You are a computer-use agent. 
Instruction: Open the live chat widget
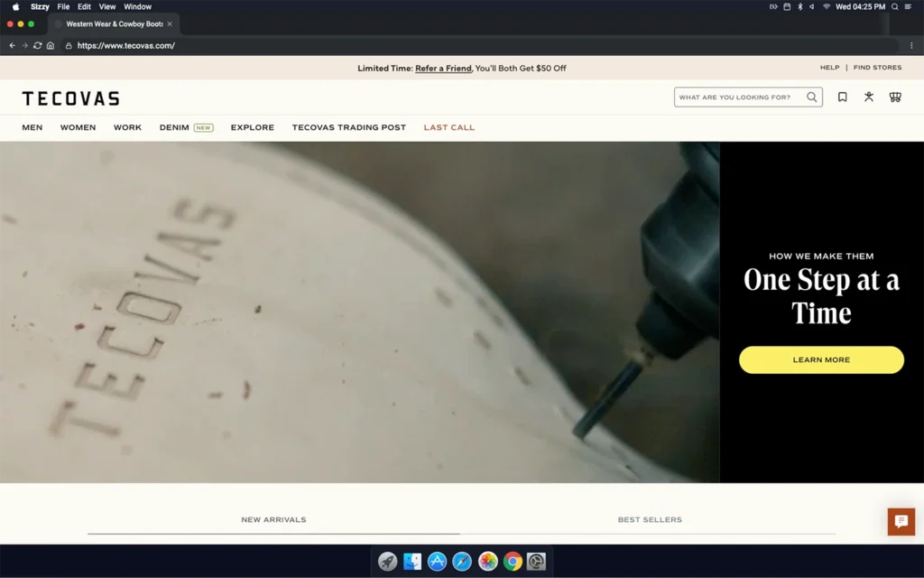(901, 521)
